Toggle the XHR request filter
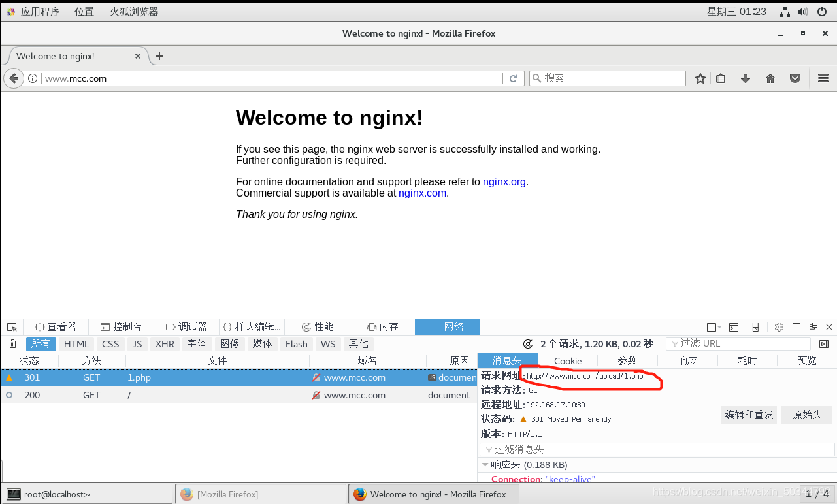Screen dimensions: 837x504 point(165,344)
